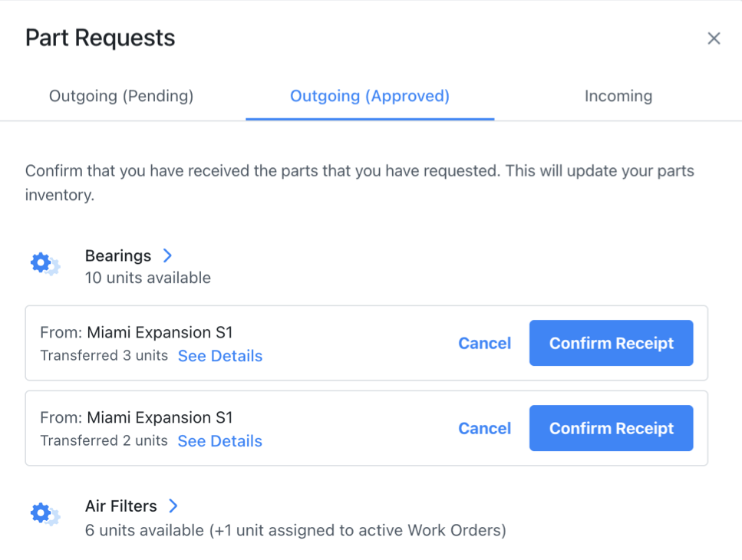
Task: See details for 2 units transfer
Action: [x=219, y=441]
